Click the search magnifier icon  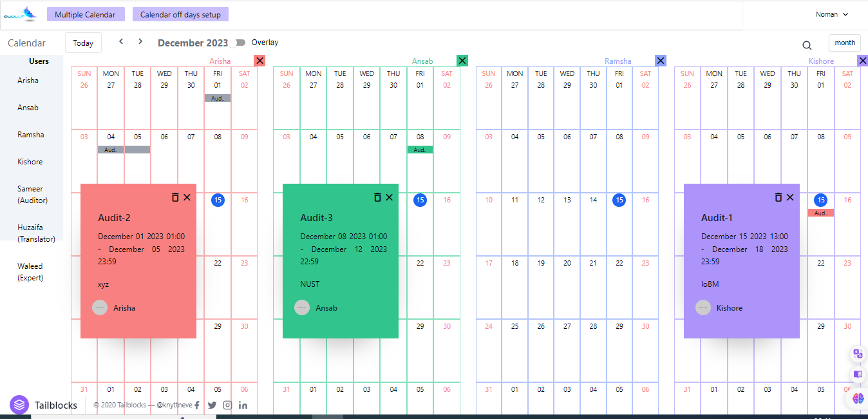tap(807, 45)
